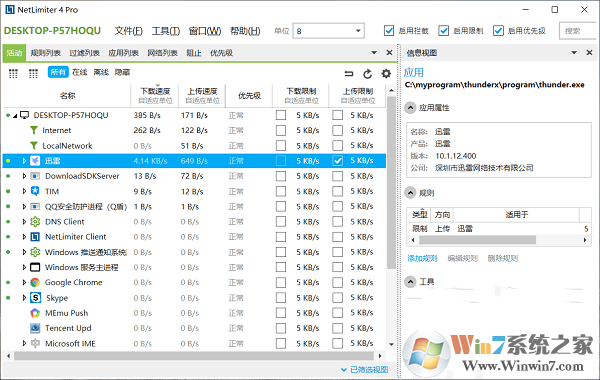Click the NetLimiter Client icon
600x380 pixels.
point(35,237)
